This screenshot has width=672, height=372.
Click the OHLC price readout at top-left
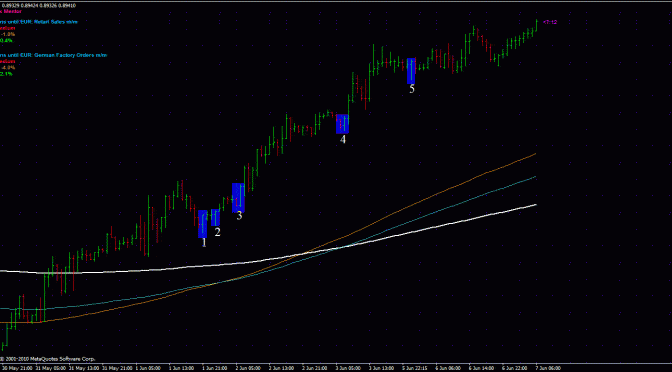(39, 5)
